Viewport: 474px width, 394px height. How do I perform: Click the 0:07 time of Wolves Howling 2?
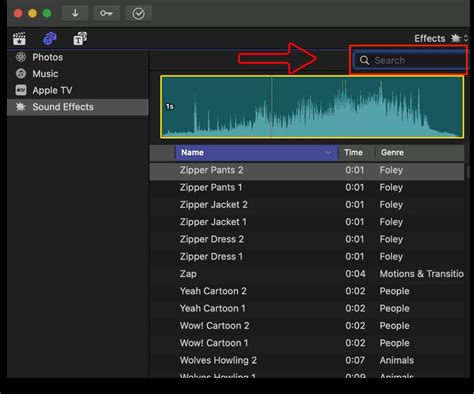[355, 361]
